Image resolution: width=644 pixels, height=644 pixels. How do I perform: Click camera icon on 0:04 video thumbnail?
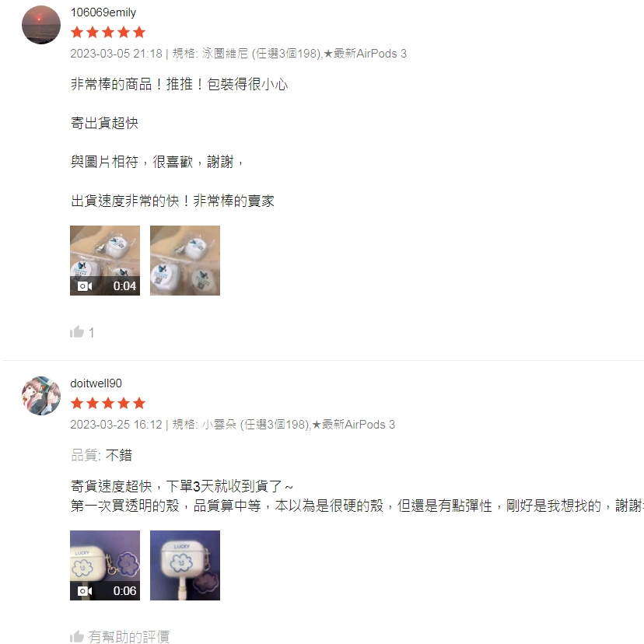85,286
